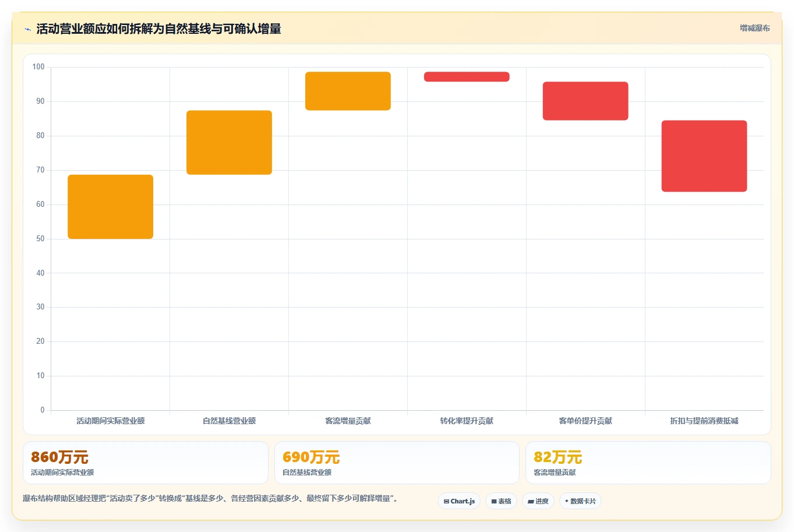Screen dimensions: 794x532
Task: Click the red 客单价提升贡献 bar
Action: click(585, 101)
